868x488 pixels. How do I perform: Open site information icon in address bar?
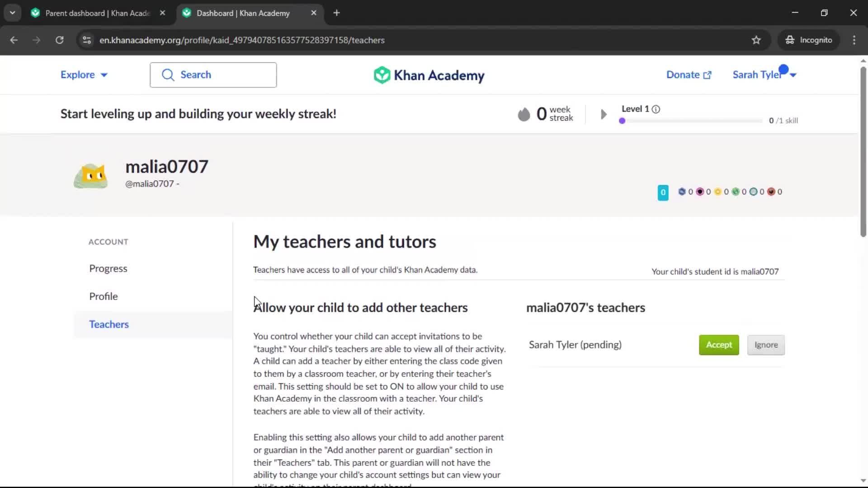click(x=87, y=40)
